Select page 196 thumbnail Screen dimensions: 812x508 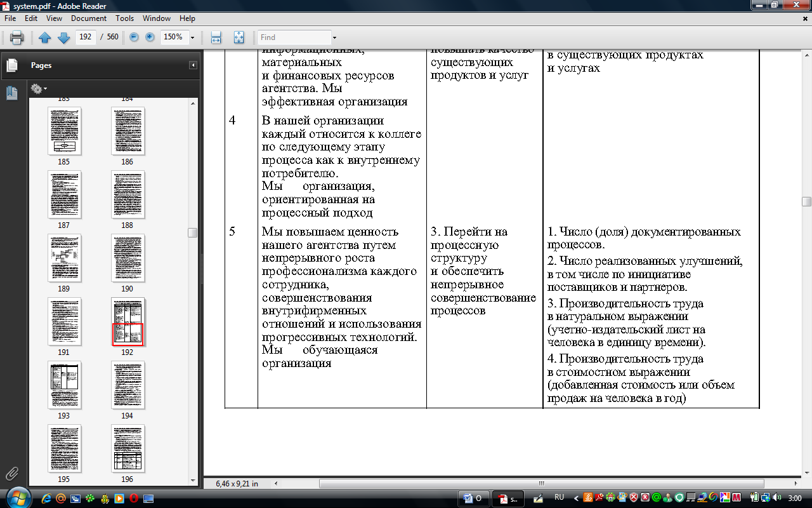pos(128,449)
